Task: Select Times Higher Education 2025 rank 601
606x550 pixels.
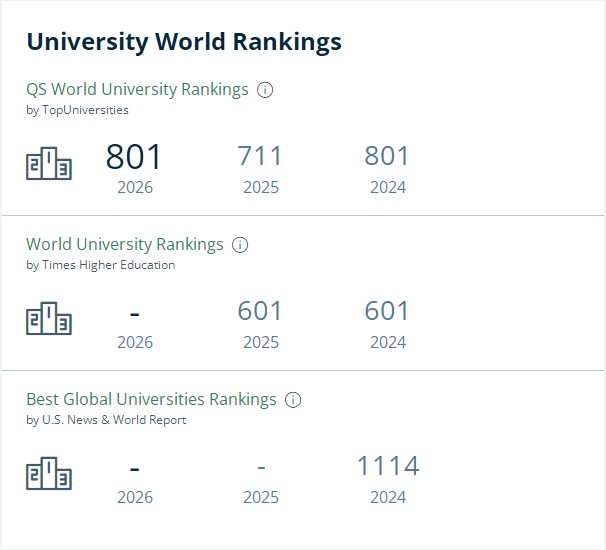Action: point(260,311)
